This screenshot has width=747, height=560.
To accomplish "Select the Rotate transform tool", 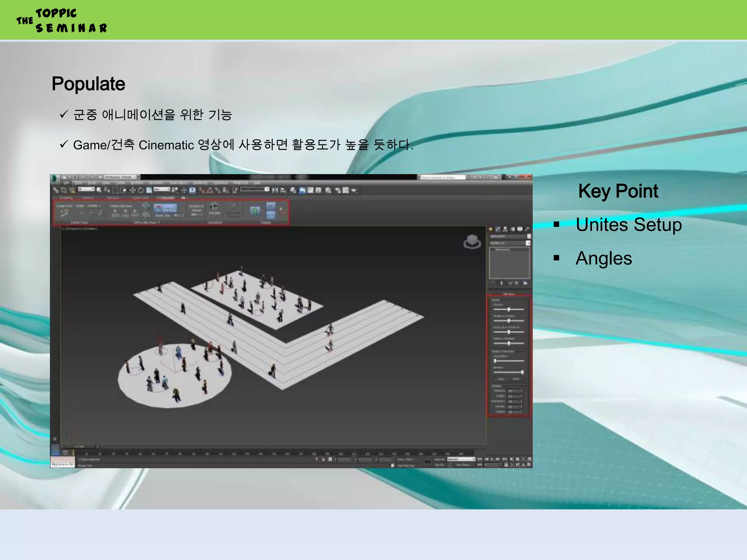I will 140,190.
